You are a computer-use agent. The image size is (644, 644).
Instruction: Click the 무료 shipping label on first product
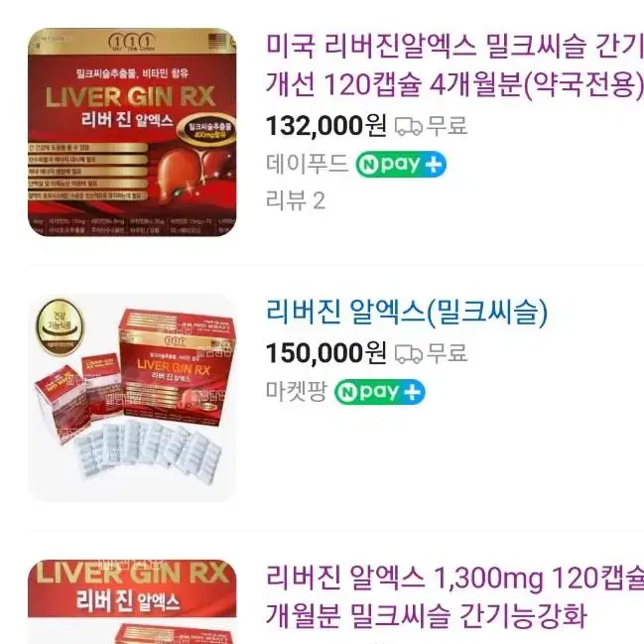tap(448, 126)
